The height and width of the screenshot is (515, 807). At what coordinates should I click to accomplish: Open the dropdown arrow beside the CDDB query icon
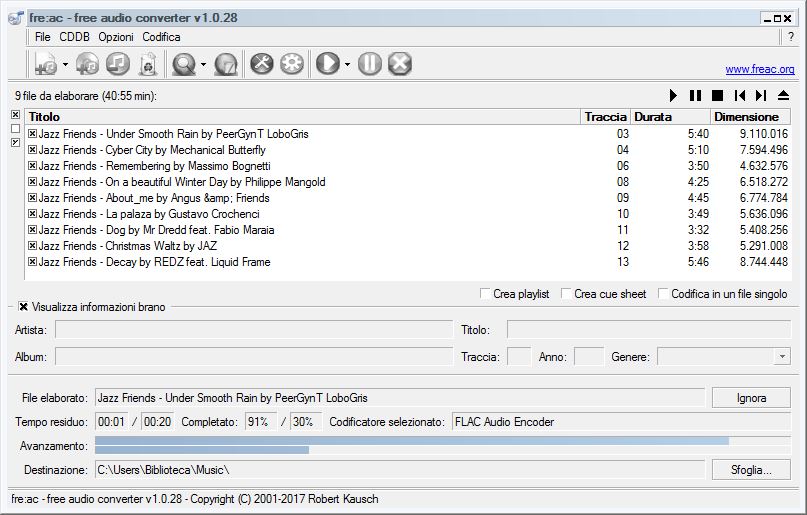point(203,65)
